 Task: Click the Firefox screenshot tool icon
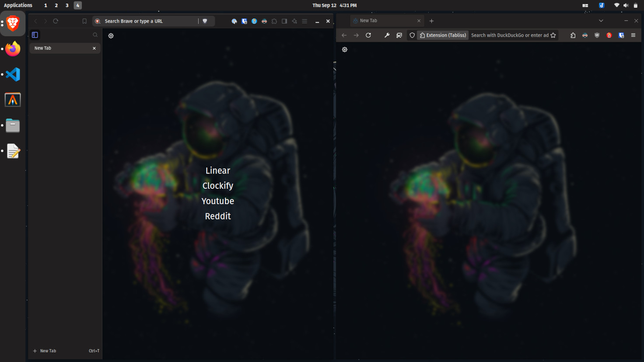pos(399,35)
